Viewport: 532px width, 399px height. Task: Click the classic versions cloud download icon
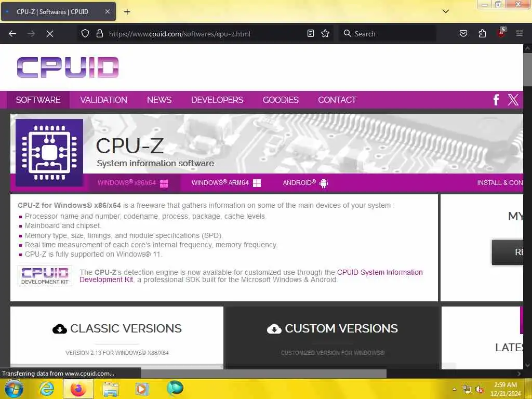coord(60,329)
